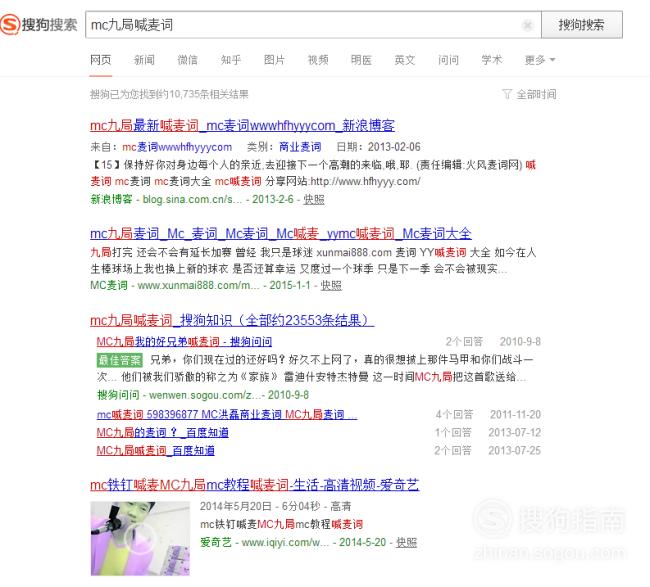Switch to the 英文 tab
The width and height of the screenshot is (650, 587).
tap(405, 60)
